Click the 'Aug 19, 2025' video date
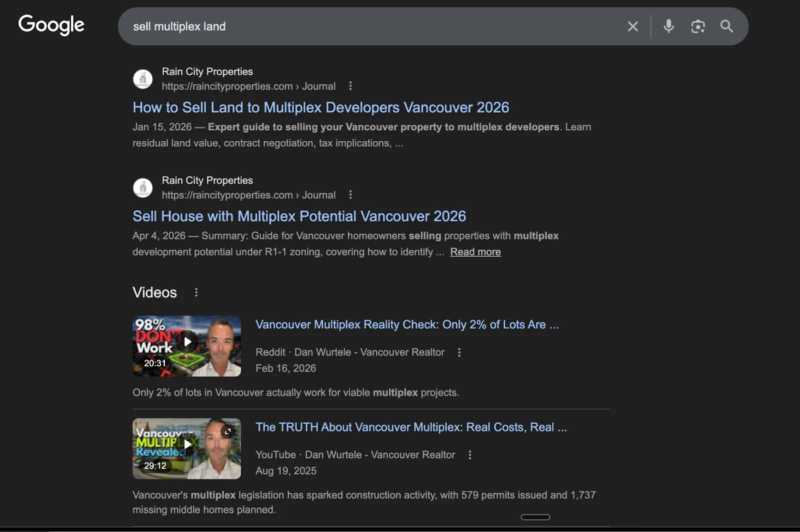 [x=286, y=470]
